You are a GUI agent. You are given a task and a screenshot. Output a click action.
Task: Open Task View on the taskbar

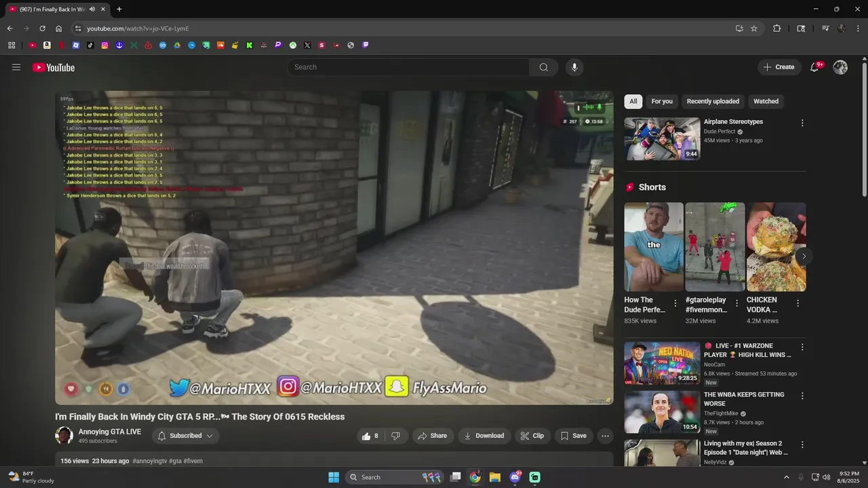coord(456,477)
